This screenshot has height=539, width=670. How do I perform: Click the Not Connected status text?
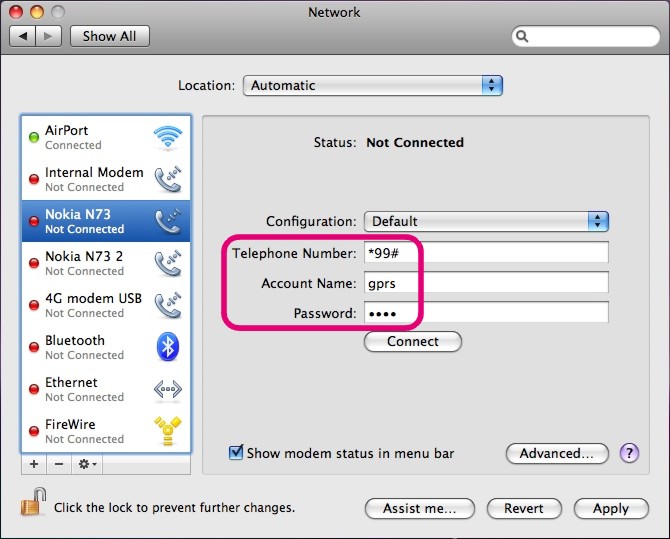click(415, 142)
